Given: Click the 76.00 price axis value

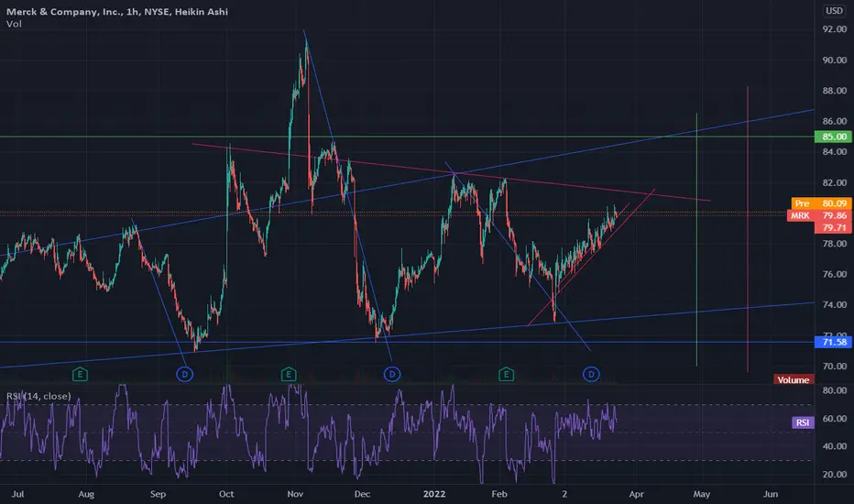Looking at the screenshot, I should 835,274.
